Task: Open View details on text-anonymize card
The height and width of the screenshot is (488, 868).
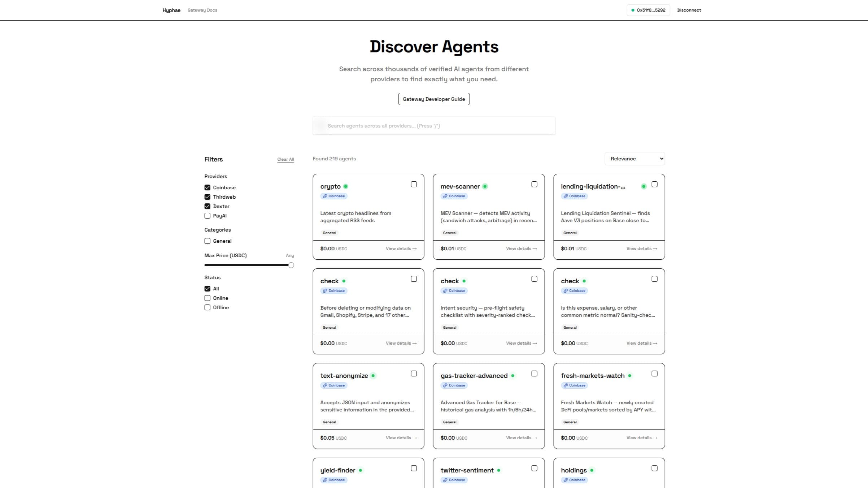Action: pyautogui.click(x=401, y=438)
